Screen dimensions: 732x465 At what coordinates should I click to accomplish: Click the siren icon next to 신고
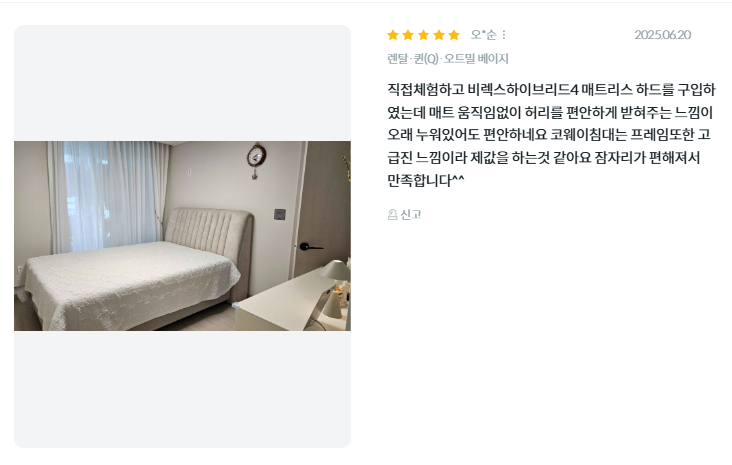pos(393,215)
